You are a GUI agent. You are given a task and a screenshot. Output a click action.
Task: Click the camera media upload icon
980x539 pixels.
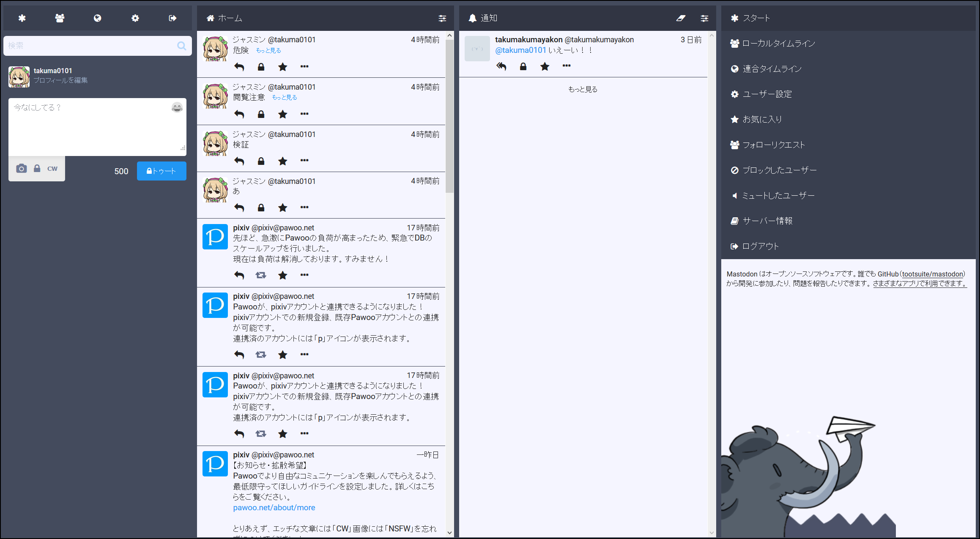click(x=22, y=169)
